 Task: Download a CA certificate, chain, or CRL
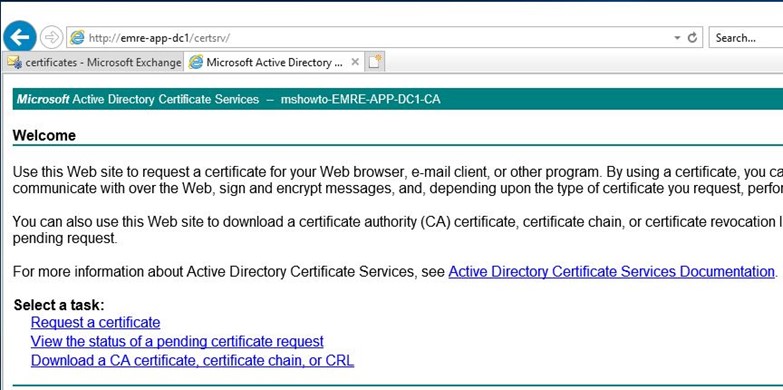click(192, 361)
